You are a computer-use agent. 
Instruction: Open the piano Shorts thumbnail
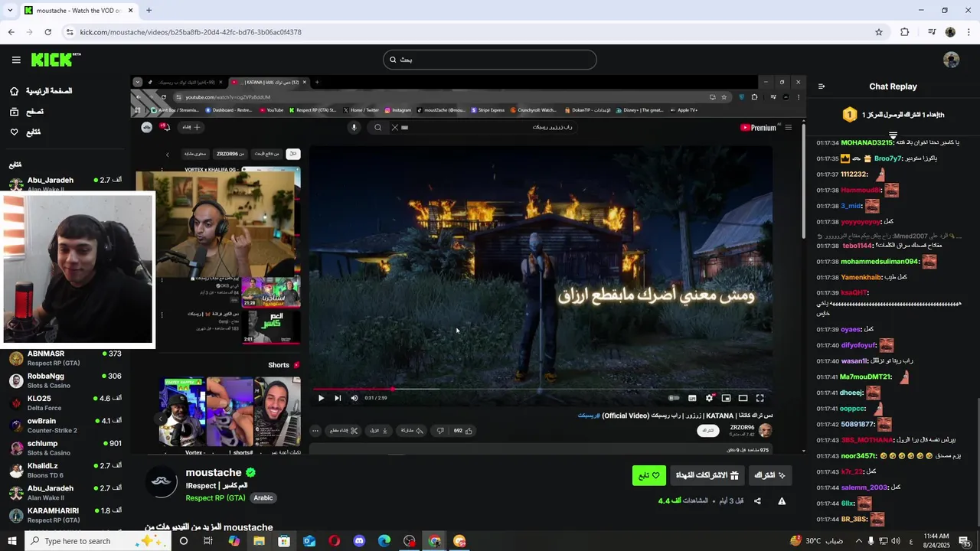tap(277, 412)
